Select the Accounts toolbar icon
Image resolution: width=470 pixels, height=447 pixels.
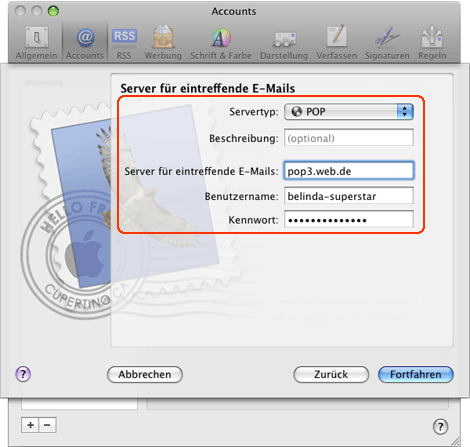click(85, 43)
